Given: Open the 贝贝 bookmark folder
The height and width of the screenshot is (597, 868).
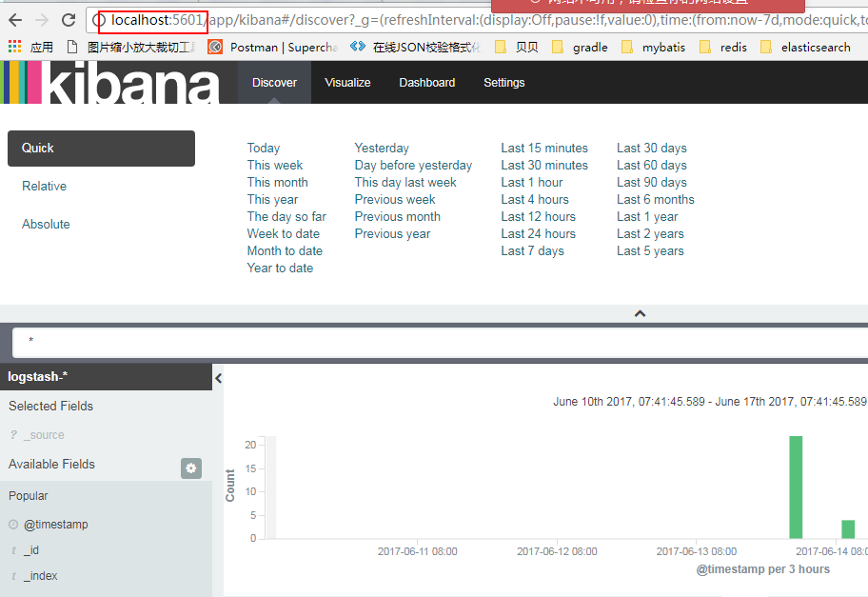Looking at the screenshot, I should tap(516, 47).
